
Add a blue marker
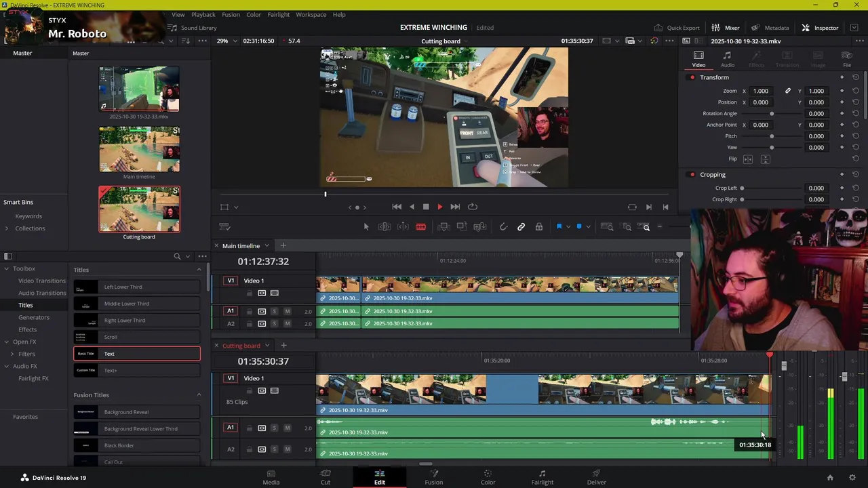click(x=579, y=227)
